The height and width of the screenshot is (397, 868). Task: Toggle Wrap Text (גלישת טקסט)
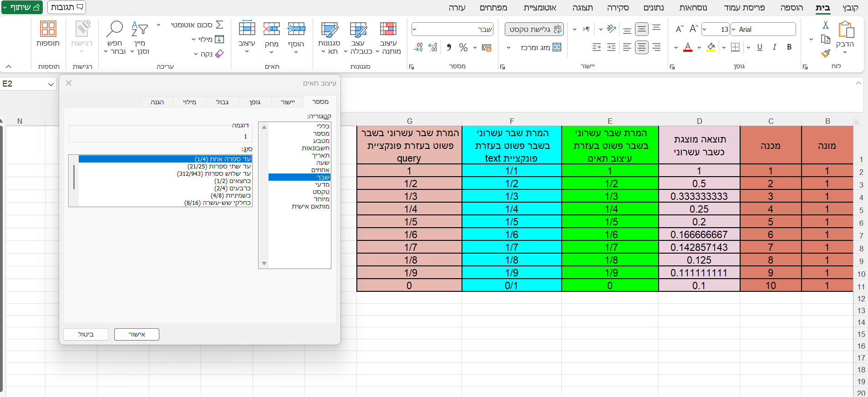534,29
